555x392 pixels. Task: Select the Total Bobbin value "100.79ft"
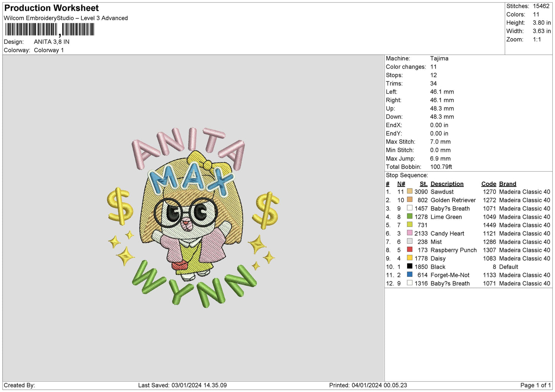click(441, 167)
